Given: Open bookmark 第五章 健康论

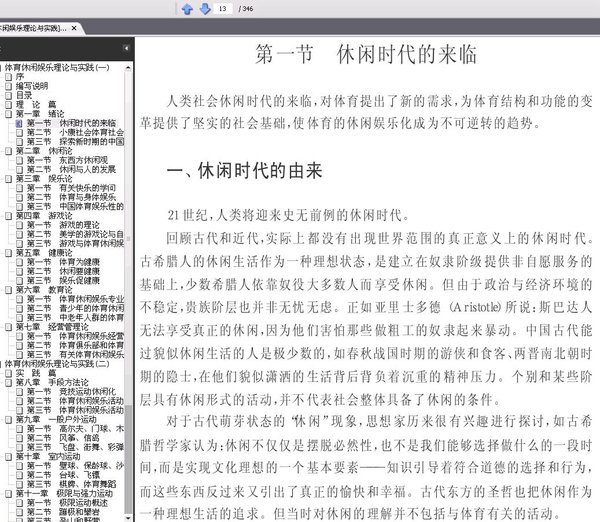Looking at the screenshot, I should click(44, 253).
